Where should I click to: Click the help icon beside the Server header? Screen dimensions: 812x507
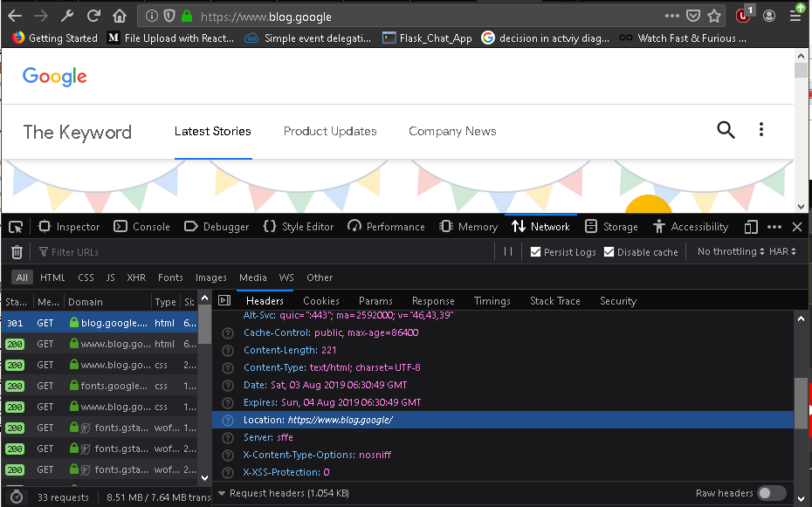(x=228, y=438)
